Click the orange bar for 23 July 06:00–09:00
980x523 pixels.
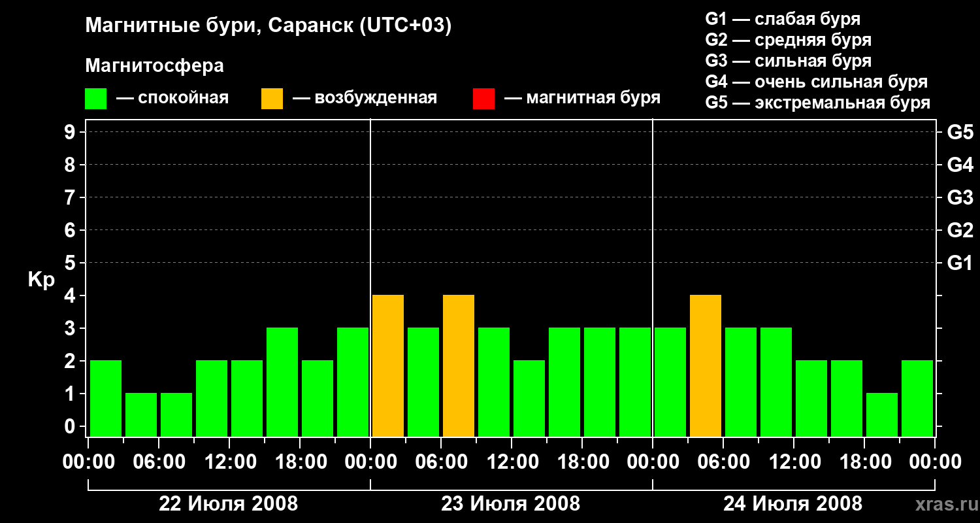point(459,365)
